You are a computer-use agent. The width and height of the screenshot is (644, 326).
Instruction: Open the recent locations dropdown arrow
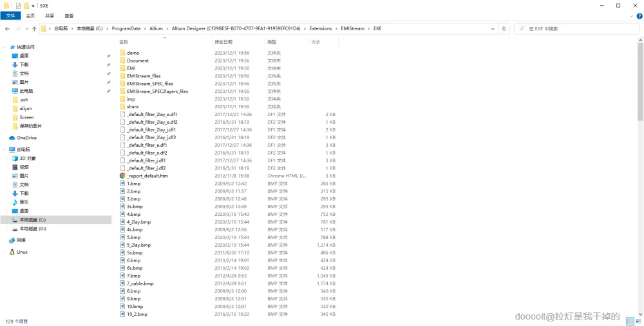(x=27, y=29)
